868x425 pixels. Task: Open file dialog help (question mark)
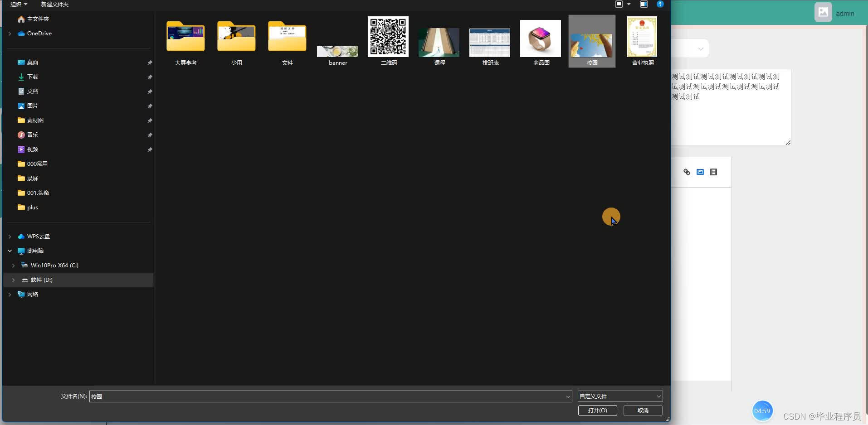click(x=660, y=4)
